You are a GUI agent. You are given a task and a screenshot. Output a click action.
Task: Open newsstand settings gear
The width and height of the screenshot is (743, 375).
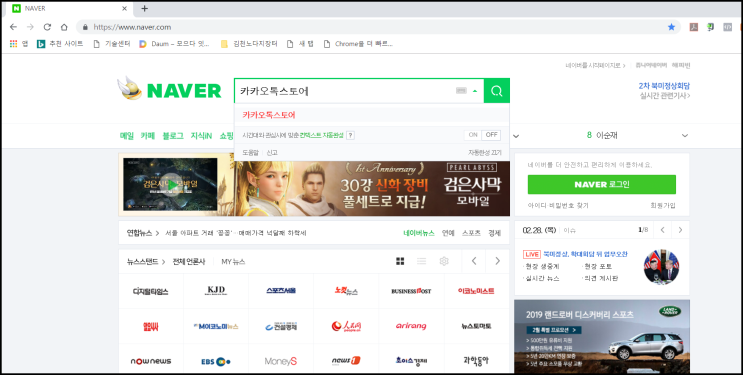(x=444, y=261)
